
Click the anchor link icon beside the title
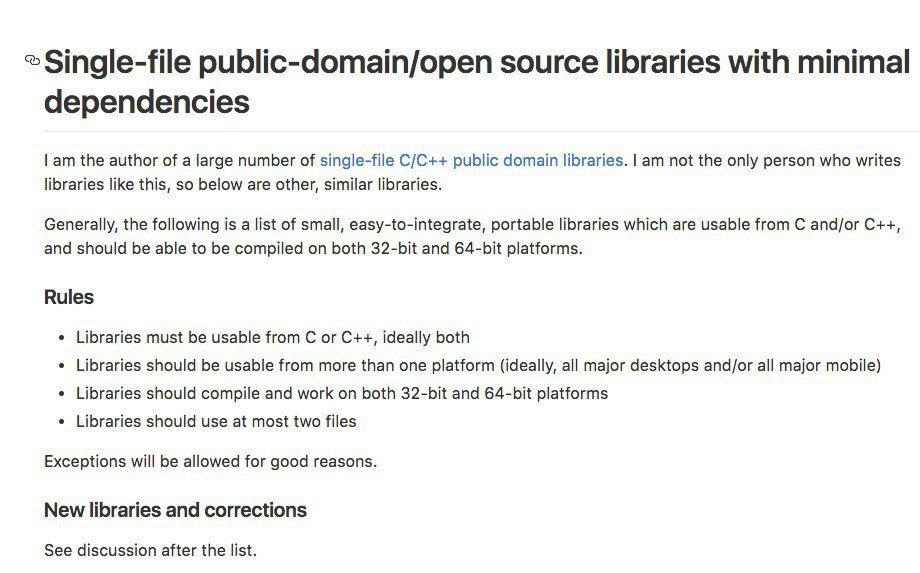pyautogui.click(x=32, y=62)
